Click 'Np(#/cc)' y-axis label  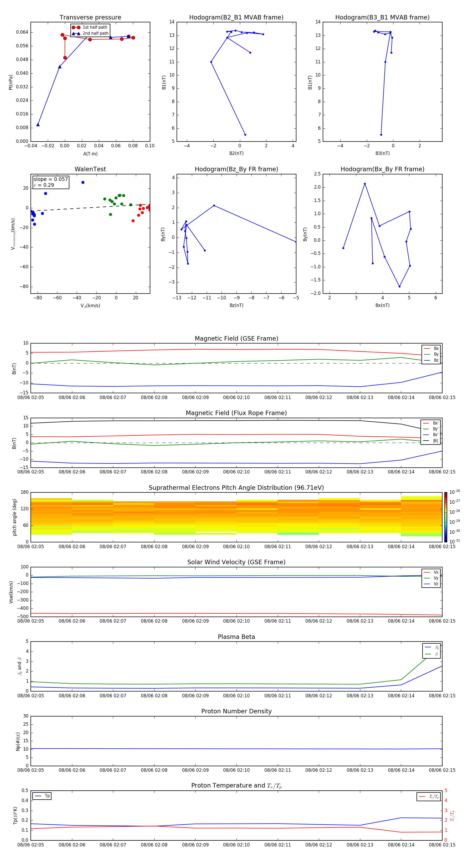coord(18,741)
